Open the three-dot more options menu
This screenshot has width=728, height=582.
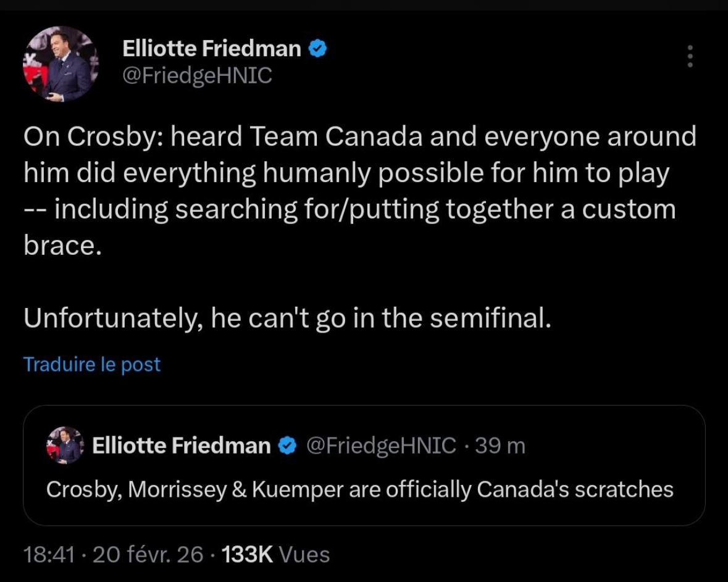pos(690,56)
